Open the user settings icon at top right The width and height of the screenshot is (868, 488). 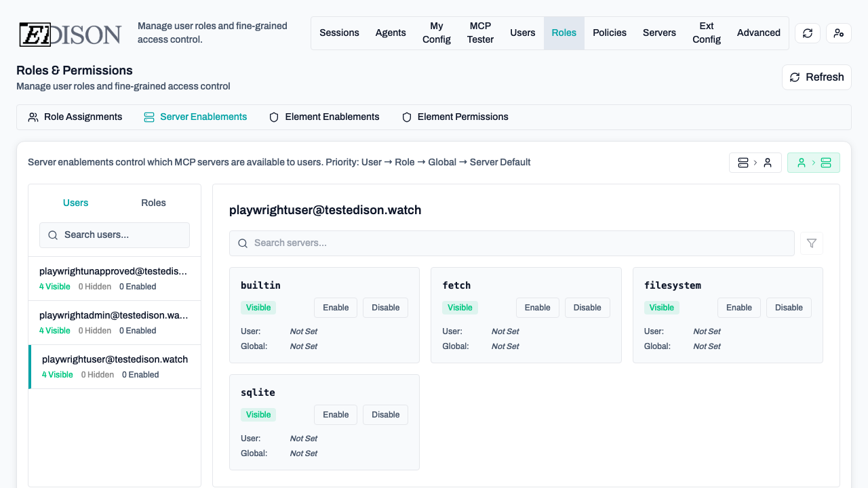[x=839, y=33]
